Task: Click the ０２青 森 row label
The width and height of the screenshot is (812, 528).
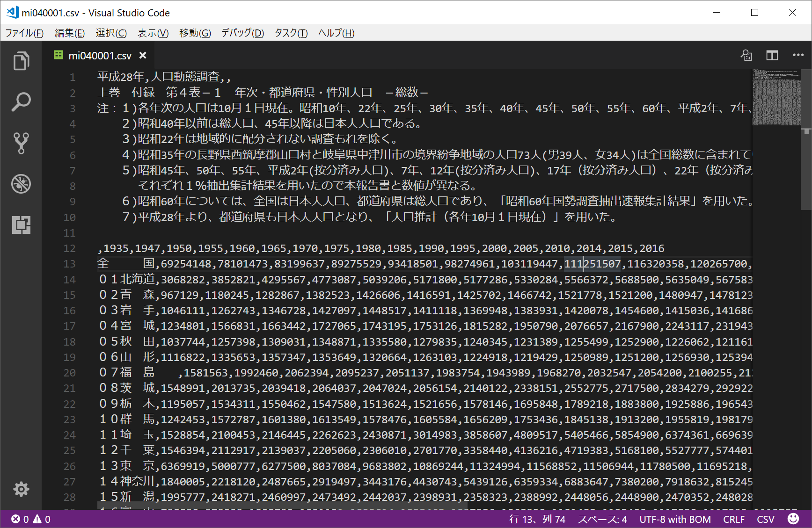Action: 126,295
